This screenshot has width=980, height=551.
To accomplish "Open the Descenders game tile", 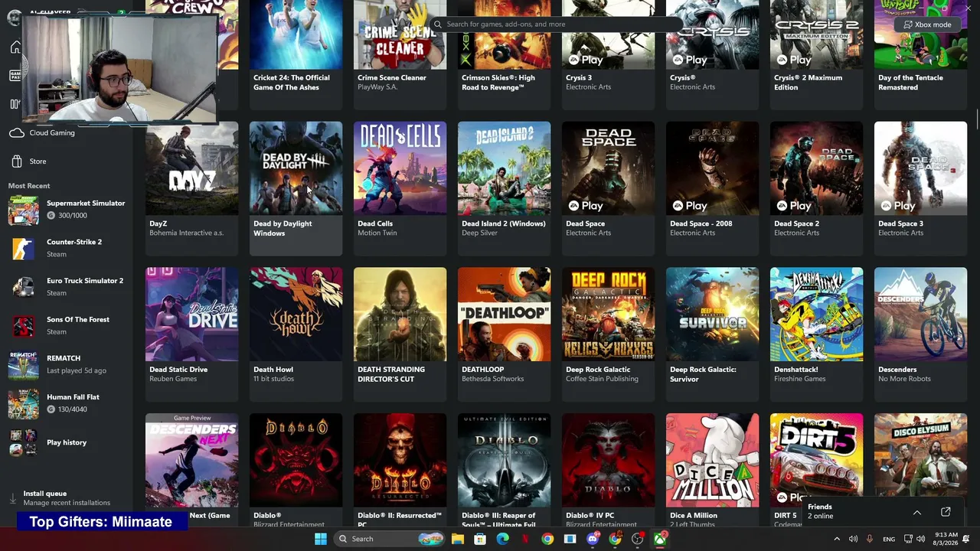I will click(920, 334).
